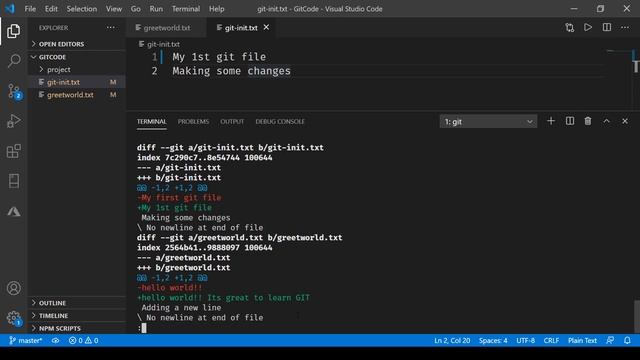Click line 1 'My 1st git file'
This screenshot has width=640, height=360.
[219, 57]
